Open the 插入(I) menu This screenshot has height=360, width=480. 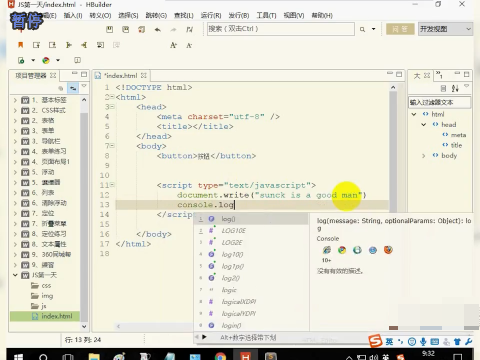[73, 15]
